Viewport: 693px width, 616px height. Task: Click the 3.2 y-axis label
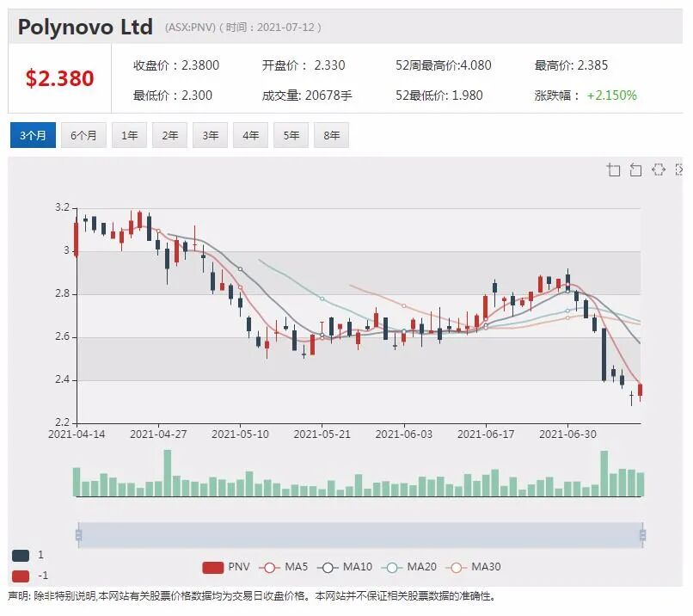[x=62, y=207]
